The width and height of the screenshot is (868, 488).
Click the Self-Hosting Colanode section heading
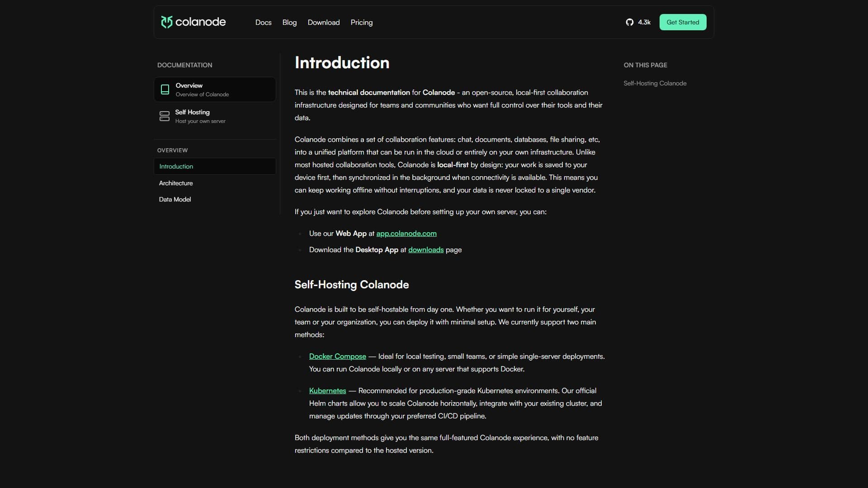click(351, 285)
